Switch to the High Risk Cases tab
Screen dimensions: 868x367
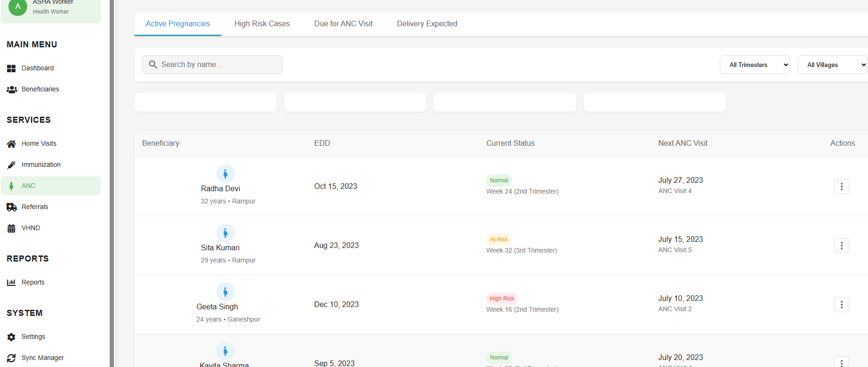pyautogui.click(x=262, y=24)
